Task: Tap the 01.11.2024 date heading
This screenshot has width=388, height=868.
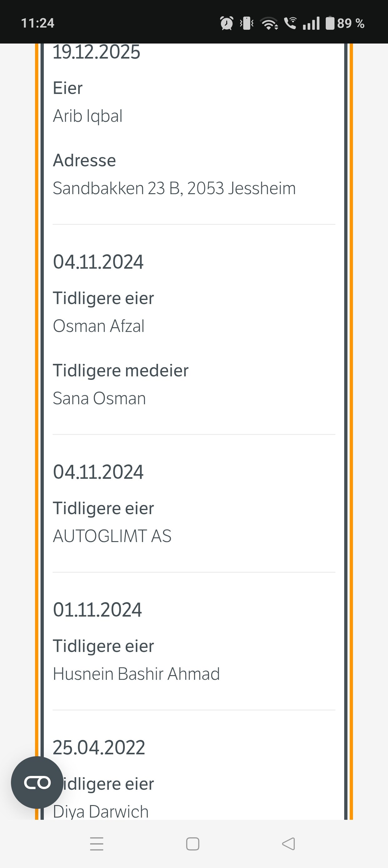Action: [97, 610]
